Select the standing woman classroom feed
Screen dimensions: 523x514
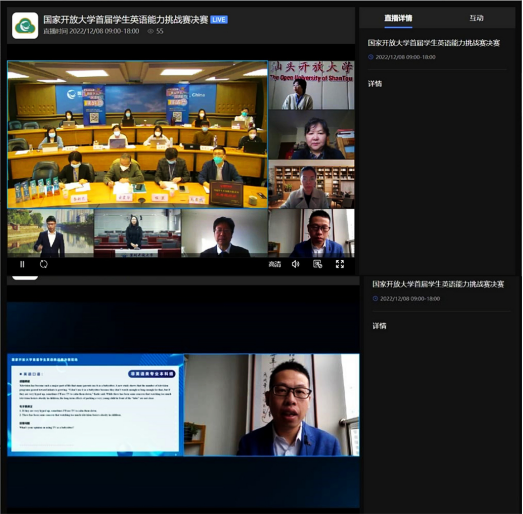coord(137,233)
